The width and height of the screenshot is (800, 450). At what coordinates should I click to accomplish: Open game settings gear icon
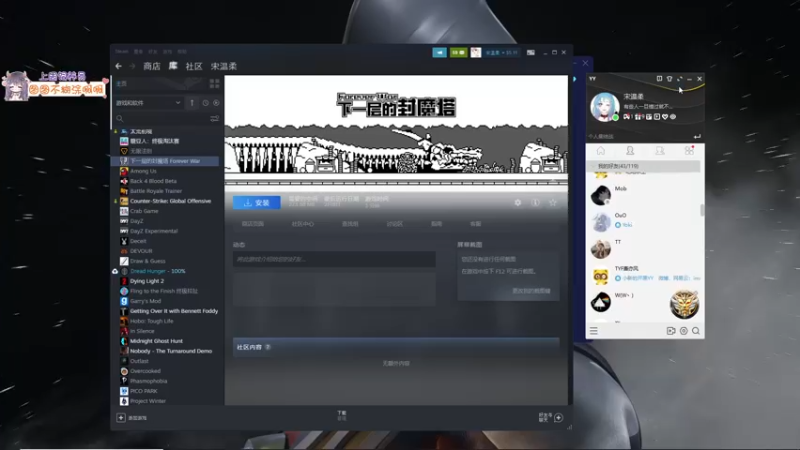pos(518,203)
